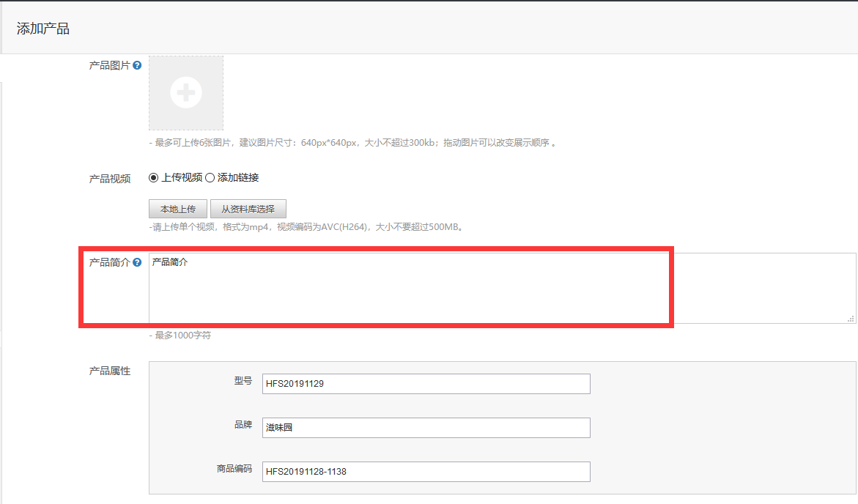Viewport: 858px width, 504px height.
Task: Select the 添加链接 radio button
Action: (x=210, y=177)
